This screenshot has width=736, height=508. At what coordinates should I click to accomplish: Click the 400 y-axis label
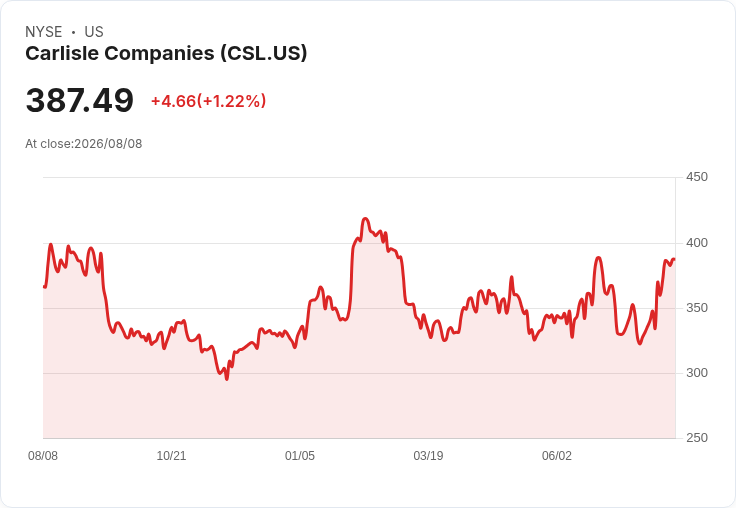pos(697,243)
